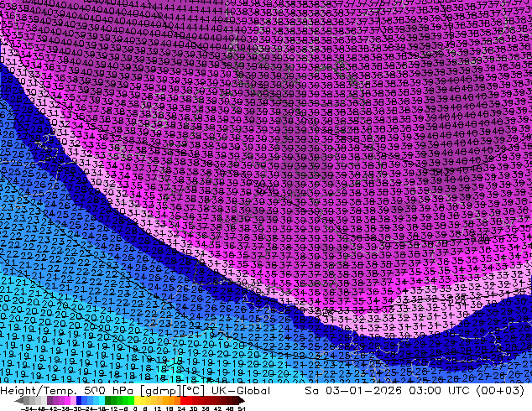532x411 pixels.
Task: Click the dark blue segment of color legend
Action: pyautogui.click(x=79, y=400)
